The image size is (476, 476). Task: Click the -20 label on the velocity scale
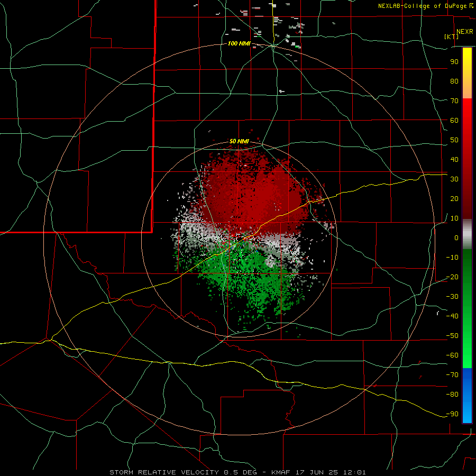pos(452,277)
